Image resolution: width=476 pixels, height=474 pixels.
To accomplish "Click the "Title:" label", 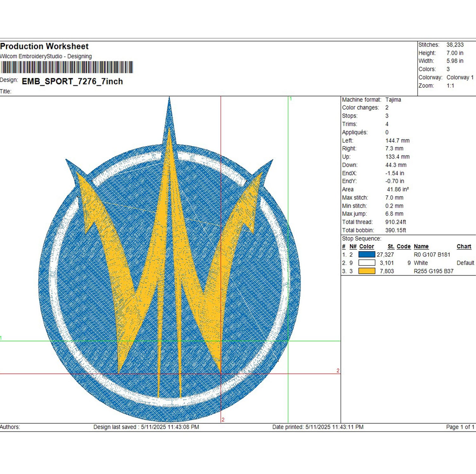I will (6, 92).
